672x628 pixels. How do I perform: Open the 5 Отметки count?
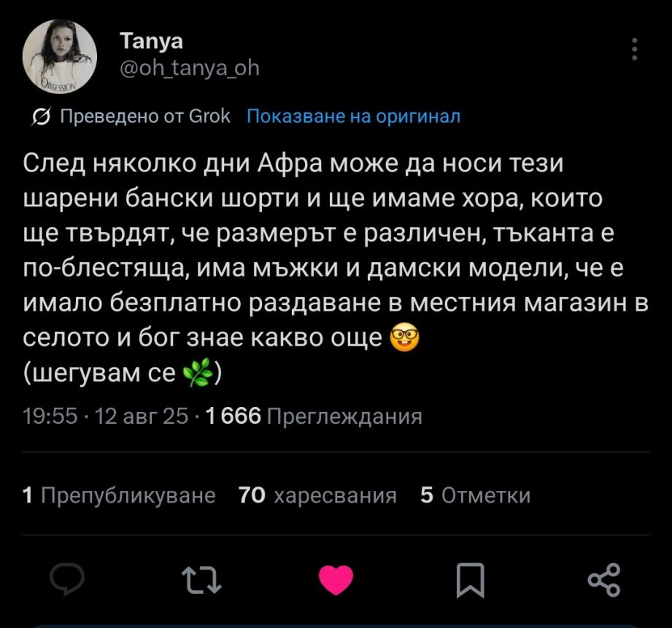pos(475,495)
